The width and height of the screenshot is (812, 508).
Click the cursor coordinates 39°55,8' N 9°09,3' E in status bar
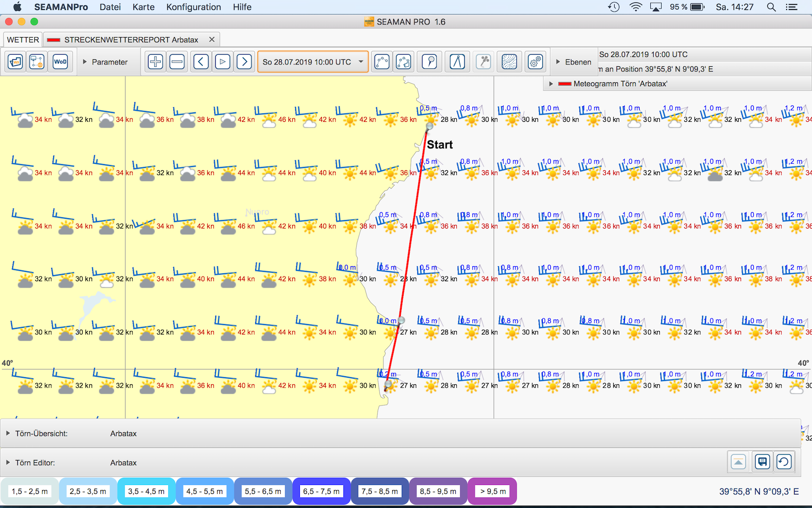(759, 492)
